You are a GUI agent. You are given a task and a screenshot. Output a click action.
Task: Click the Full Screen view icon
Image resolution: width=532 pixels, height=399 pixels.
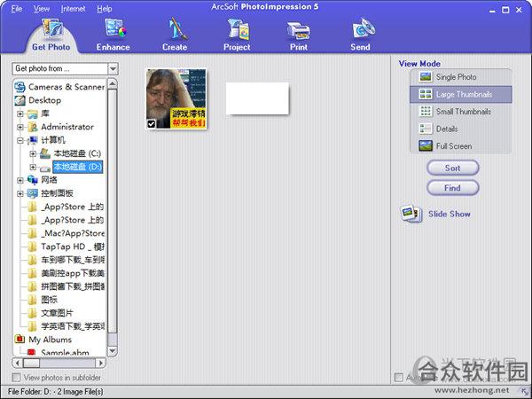point(426,146)
